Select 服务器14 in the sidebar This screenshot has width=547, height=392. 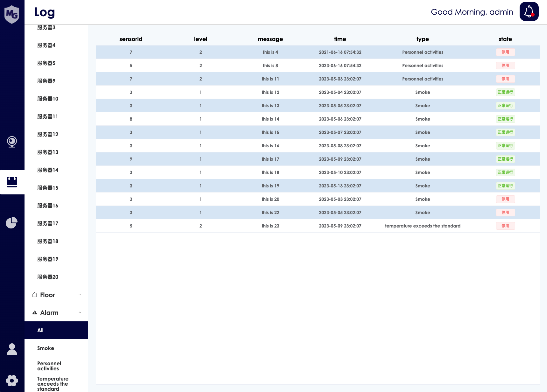(48, 170)
